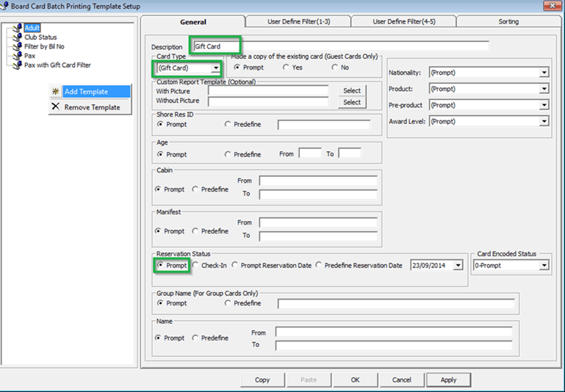Select Check-In reservation status
The image size is (565, 392).
point(195,265)
